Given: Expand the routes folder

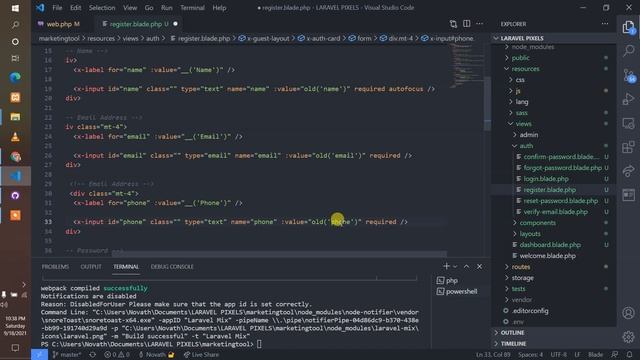Looking at the screenshot, I should tap(521, 267).
